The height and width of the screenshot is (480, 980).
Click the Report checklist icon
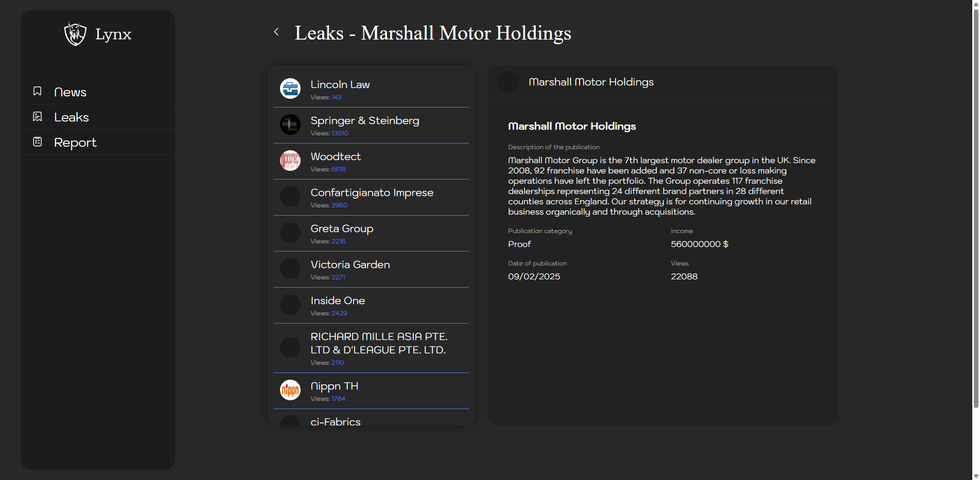pyautogui.click(x=38, y=142)
